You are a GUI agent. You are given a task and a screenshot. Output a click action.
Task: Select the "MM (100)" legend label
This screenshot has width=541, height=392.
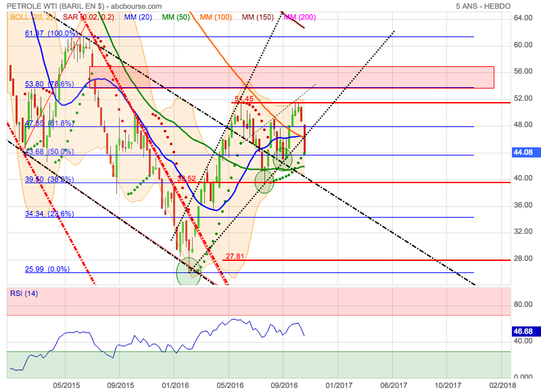pyautogui.click(x=216, y=18)
